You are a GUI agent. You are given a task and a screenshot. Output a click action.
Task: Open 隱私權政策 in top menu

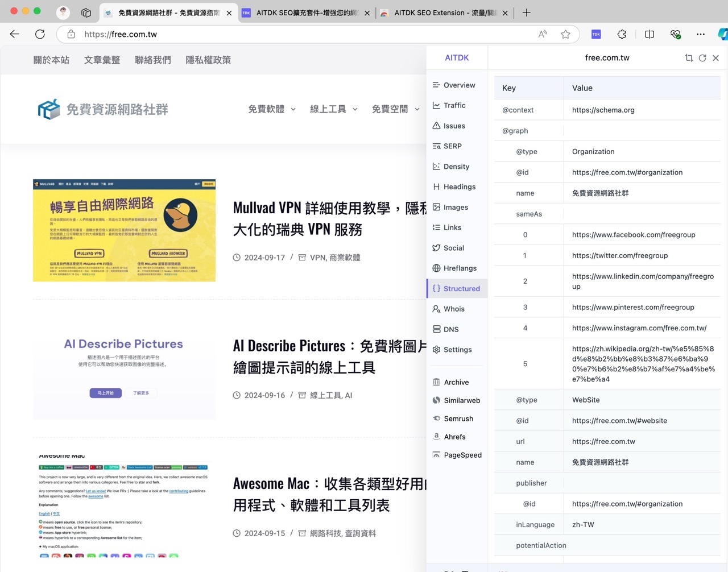208,60
